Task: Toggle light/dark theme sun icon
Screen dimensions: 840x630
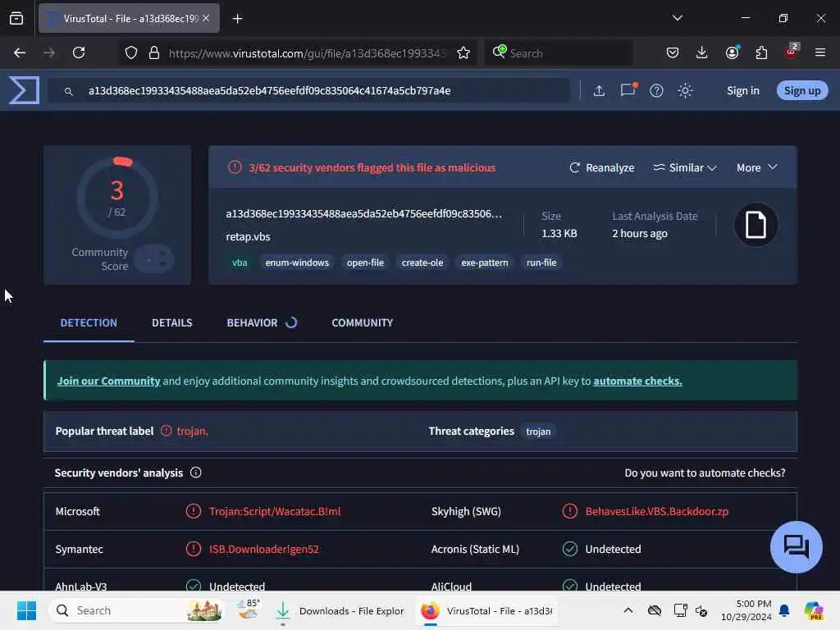Action: (685, 90)
